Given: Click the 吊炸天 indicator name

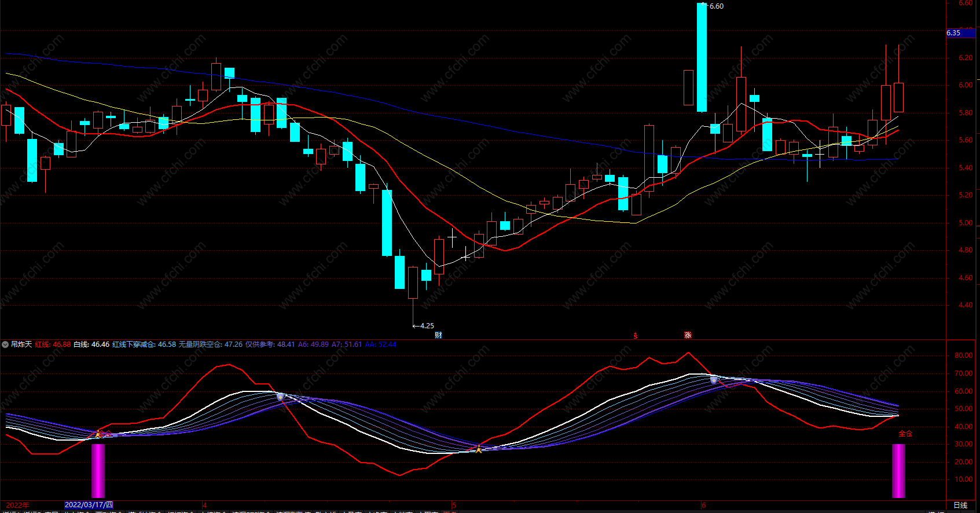Looking at the screenshot, I should click(x=21, y=345).
